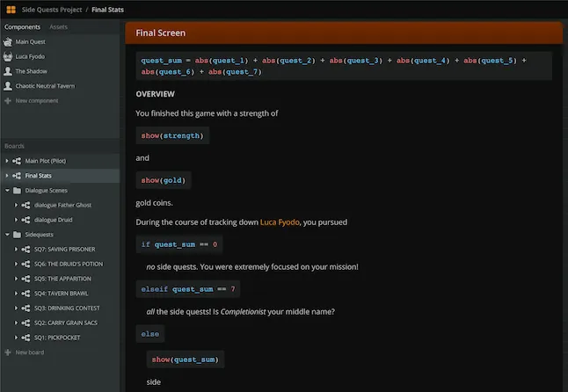Select Chaotic Neutral Tavern component
This screenshot has height=392, width=568.
pos(45,86)
